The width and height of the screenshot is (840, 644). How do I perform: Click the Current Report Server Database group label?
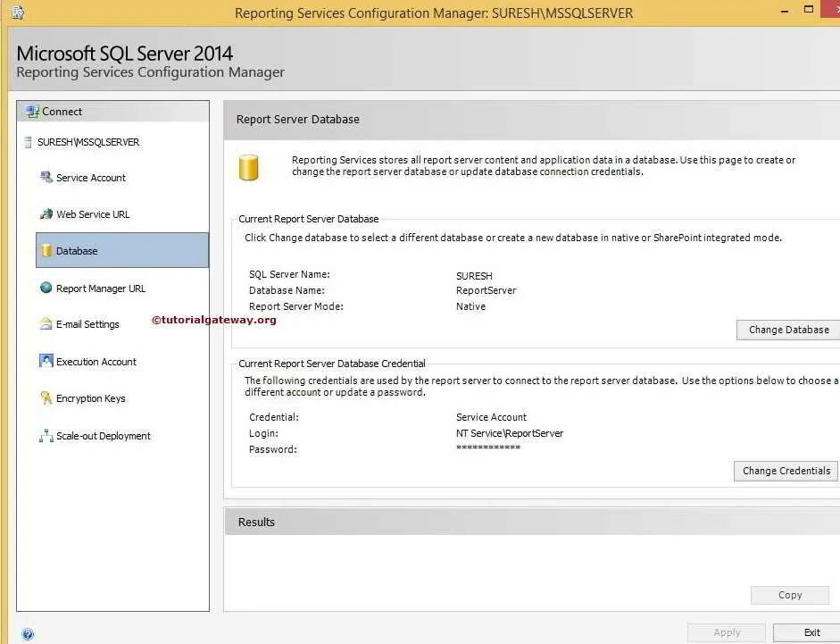click(309, 219)
